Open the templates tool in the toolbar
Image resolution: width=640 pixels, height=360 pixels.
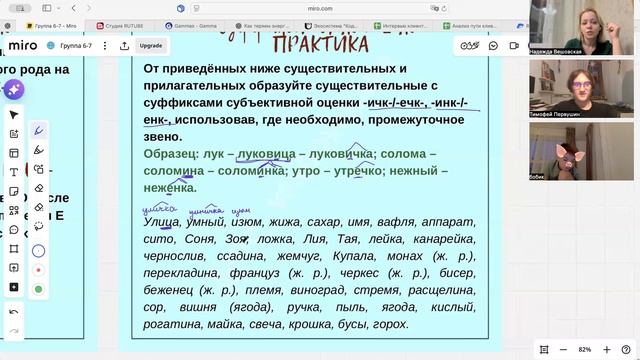(14, 153)
